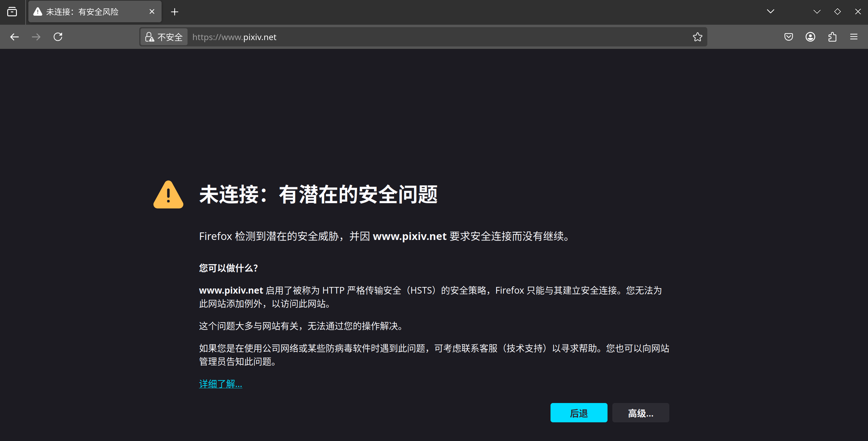Open the Firefox View icon
Image resolution: width=868 pixels, height=441 pixels.
[12, 12]
